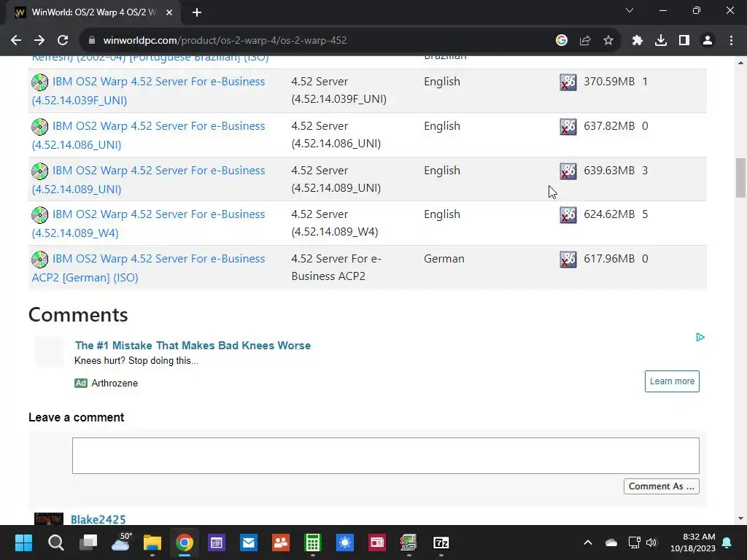This screenshot has width=747, height=560.
Task: Click into the comment text box
Action: coord(385,456)
